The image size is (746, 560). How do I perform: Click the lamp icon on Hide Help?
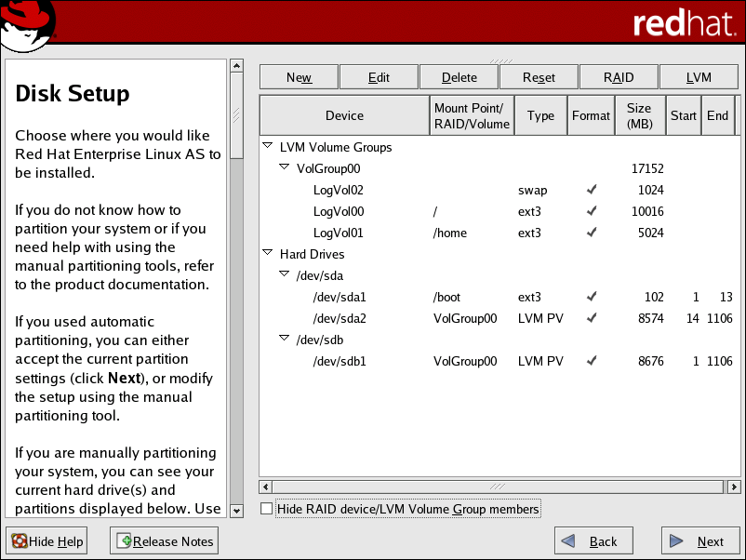coord(18,540)
